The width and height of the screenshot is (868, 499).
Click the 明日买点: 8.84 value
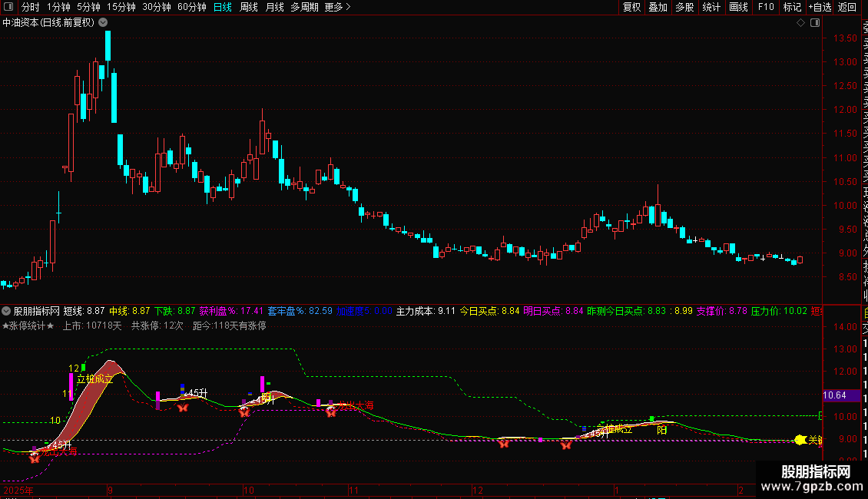(x=553, y=311)
